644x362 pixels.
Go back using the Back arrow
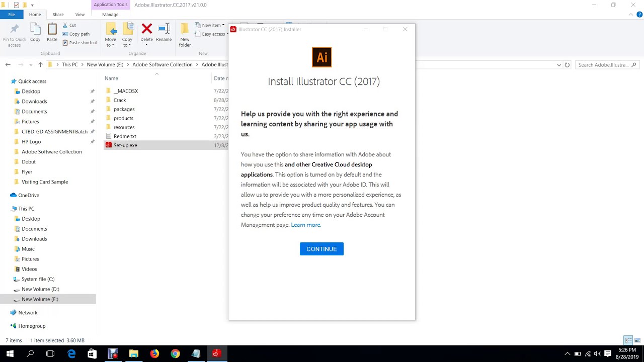tap(8, 65)
